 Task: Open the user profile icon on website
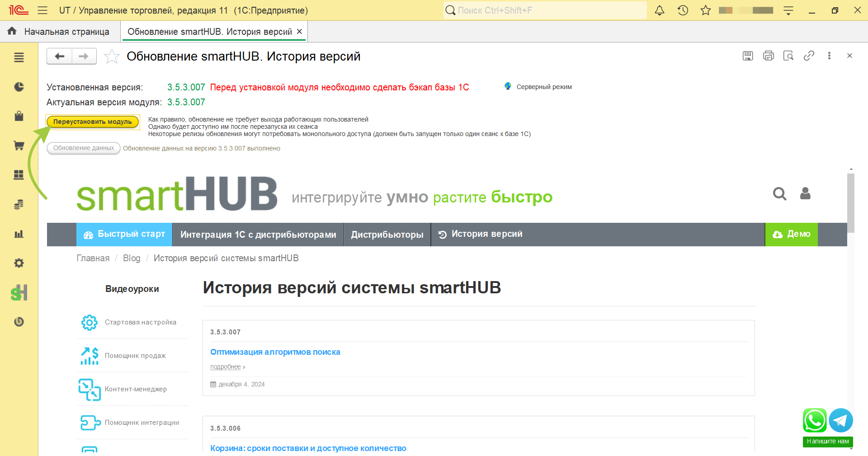805,193
